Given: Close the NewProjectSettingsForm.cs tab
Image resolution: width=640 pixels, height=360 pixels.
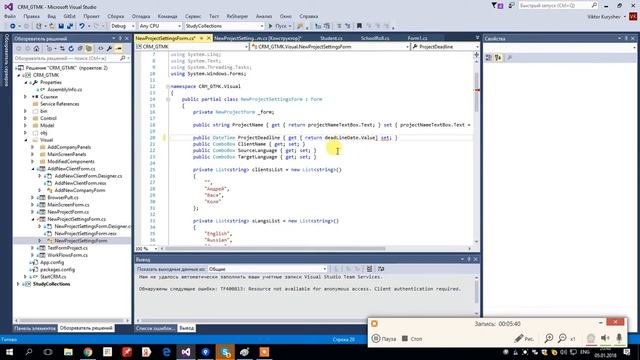Looking at the screenshot, I should coord(209,38).
